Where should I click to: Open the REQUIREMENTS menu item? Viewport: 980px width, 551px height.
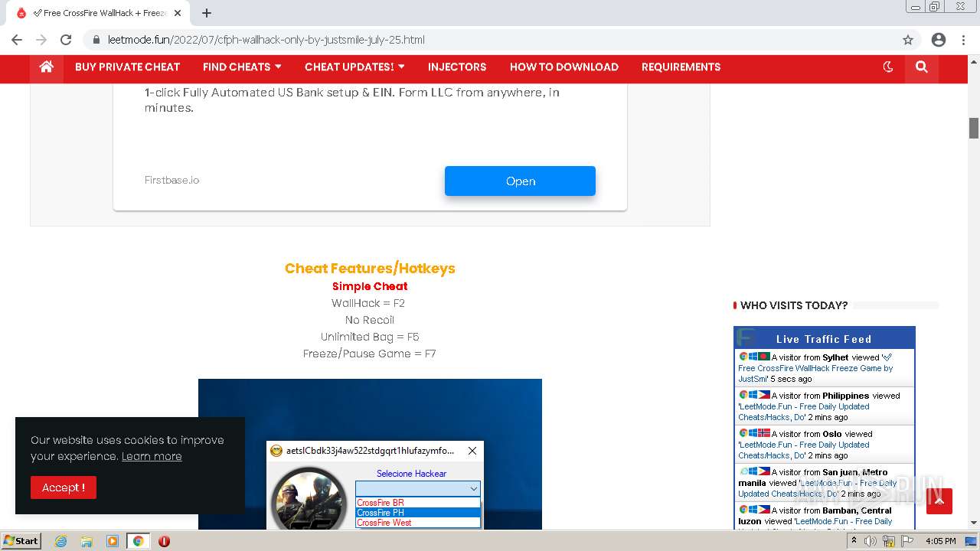click(681, 67)
